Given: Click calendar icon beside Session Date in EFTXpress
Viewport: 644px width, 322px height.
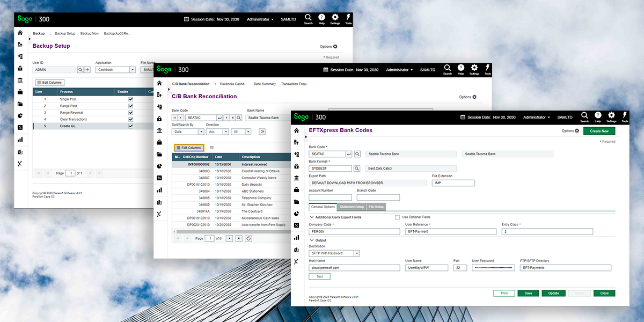Looking at the screenshot, I should (x=463, y=116).
